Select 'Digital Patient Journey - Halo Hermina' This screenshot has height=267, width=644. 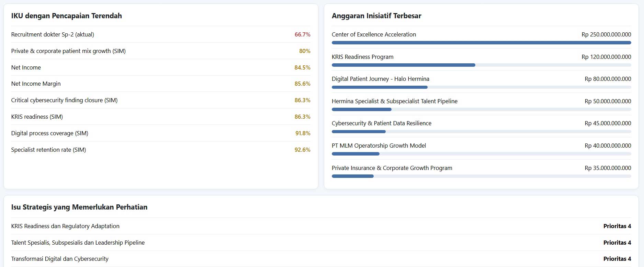point(381,79)
